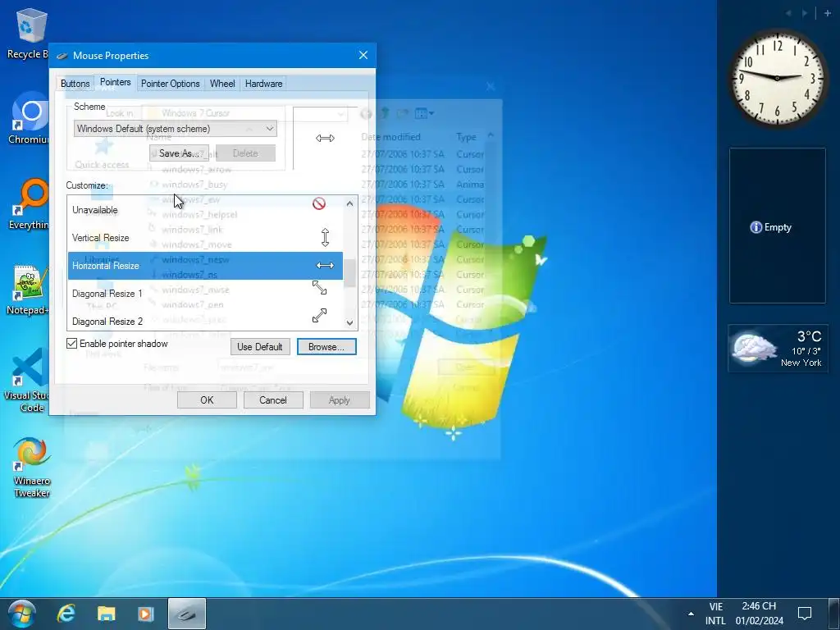Image resolution: width=840 pixels, height=630 pixels.
Task: Click the Browse... button
Action: click(326, 347)
